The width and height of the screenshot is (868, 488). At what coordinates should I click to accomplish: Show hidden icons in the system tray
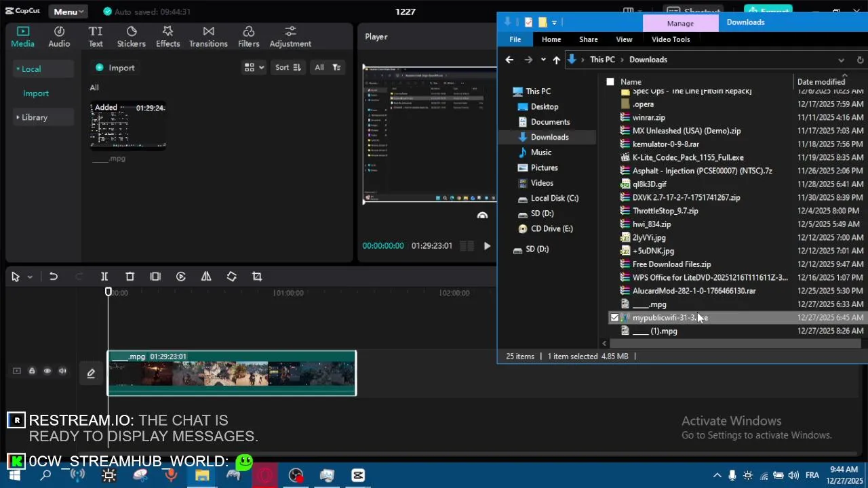pos(717,475)
